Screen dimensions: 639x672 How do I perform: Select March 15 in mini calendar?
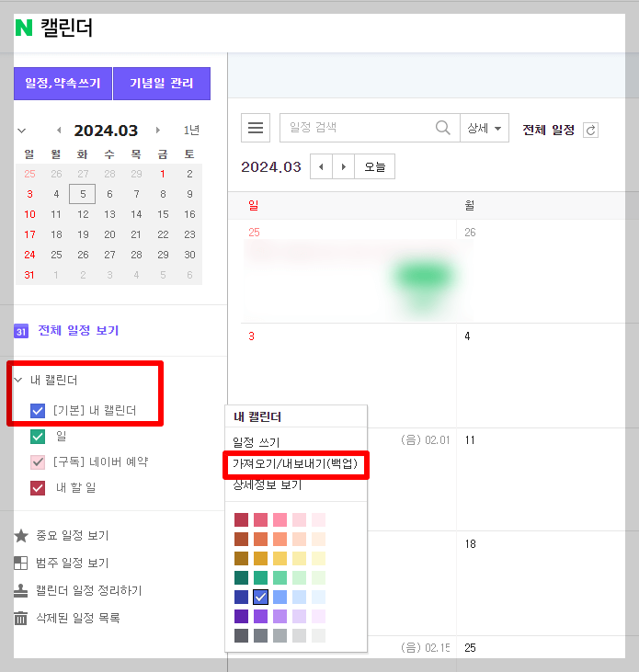[163, 214]
